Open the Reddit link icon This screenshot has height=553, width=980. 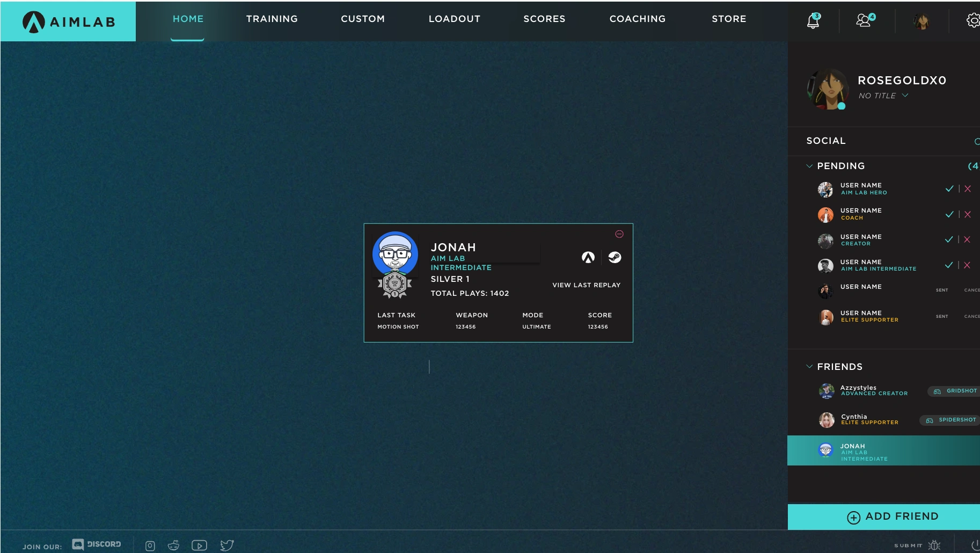[173, 545]
